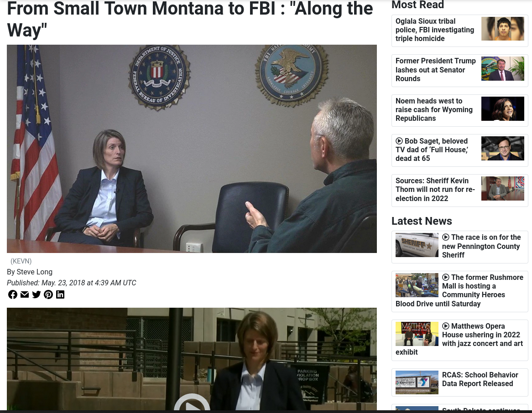
Task: Play the embedded article video
Action: [192, 404]
